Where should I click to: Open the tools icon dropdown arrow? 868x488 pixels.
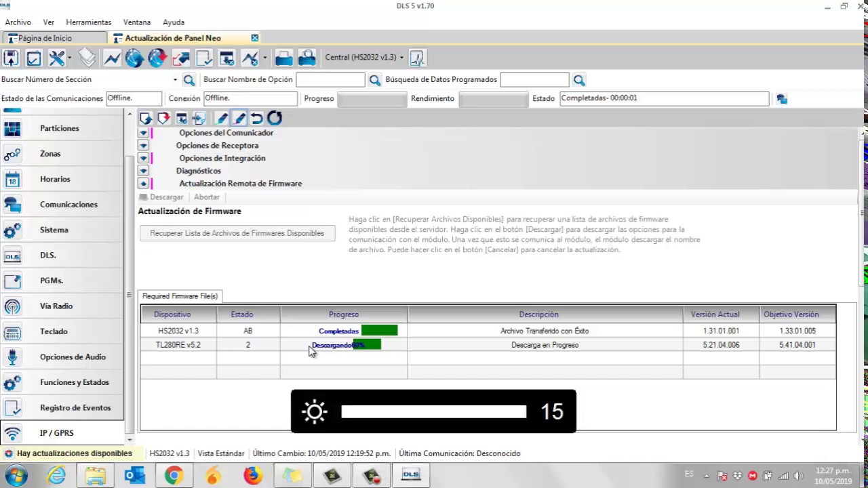[x=69, y=58]
